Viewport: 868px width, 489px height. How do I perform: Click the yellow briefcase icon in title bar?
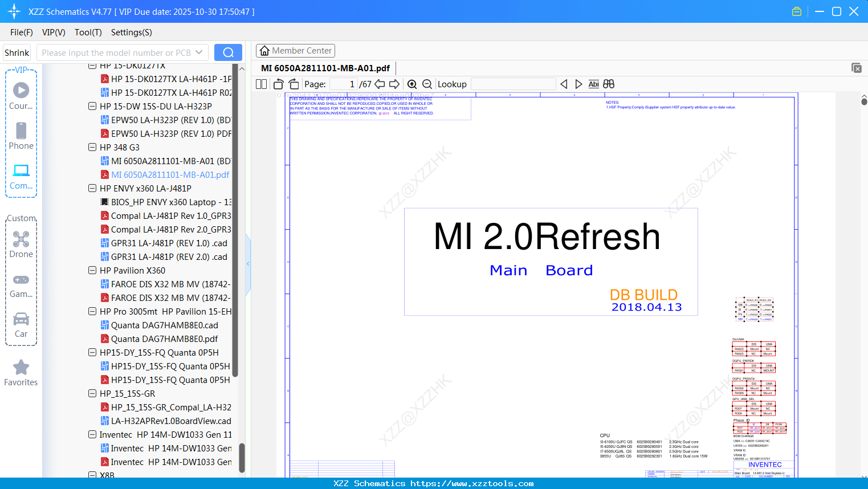click(x=797, y=11)
